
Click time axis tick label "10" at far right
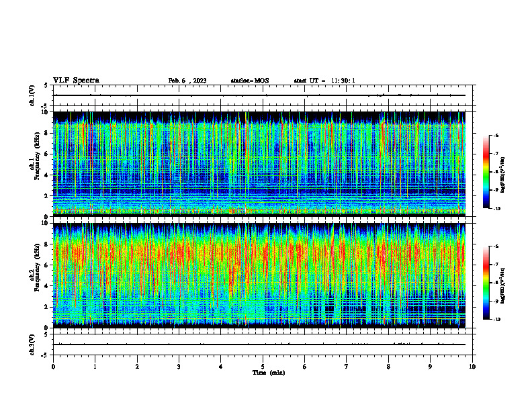pos(472,367)
